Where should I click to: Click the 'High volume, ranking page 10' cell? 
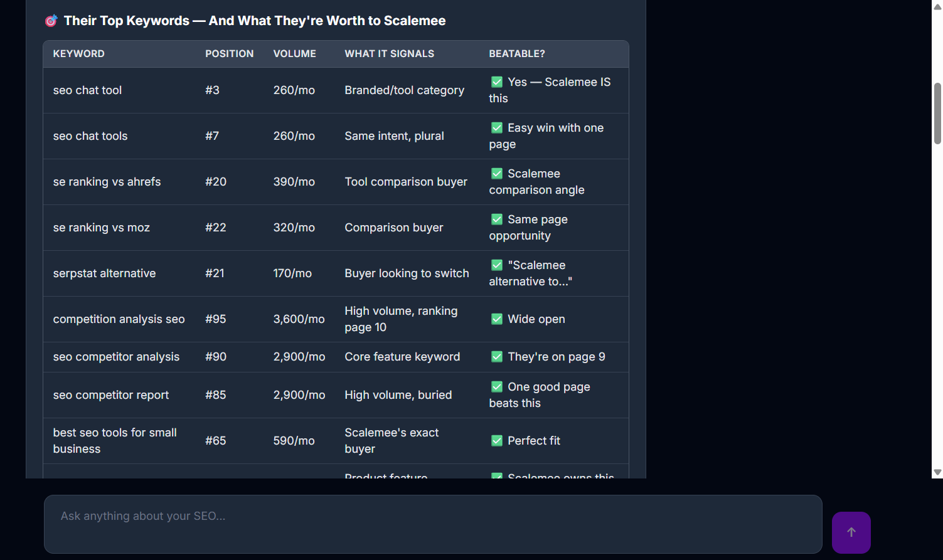402,319
